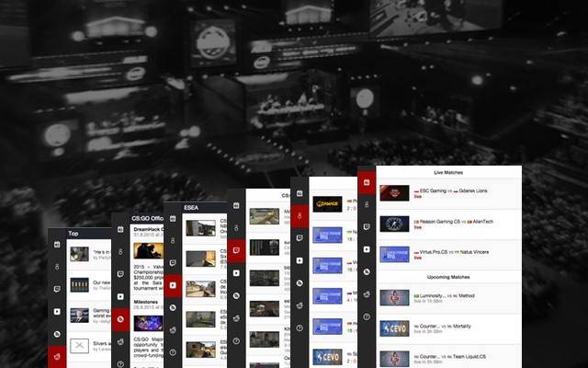Click the Reason Gaming CS match thumbnail
The image size is (588, 368).
tap(394, 224)
